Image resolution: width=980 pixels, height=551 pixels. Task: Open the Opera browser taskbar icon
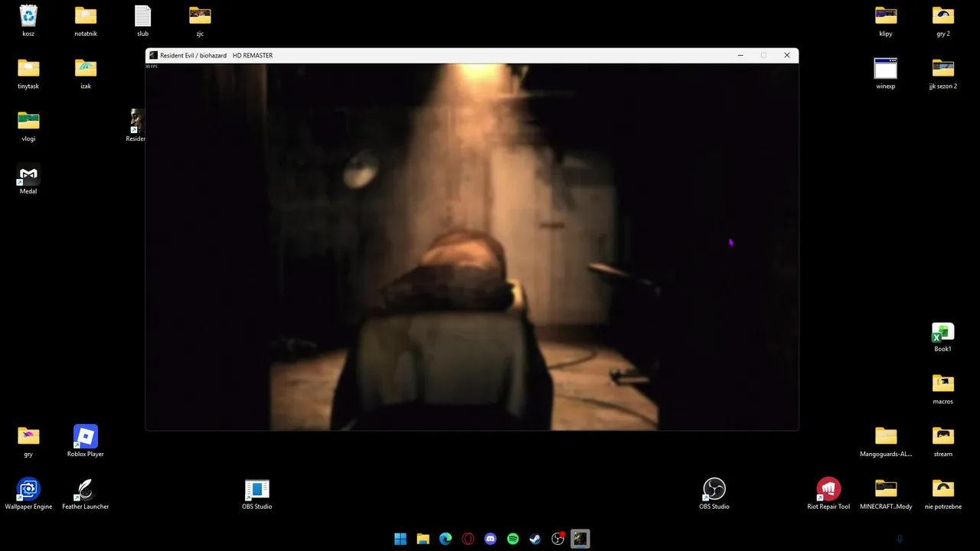click(x=468, y=539)
